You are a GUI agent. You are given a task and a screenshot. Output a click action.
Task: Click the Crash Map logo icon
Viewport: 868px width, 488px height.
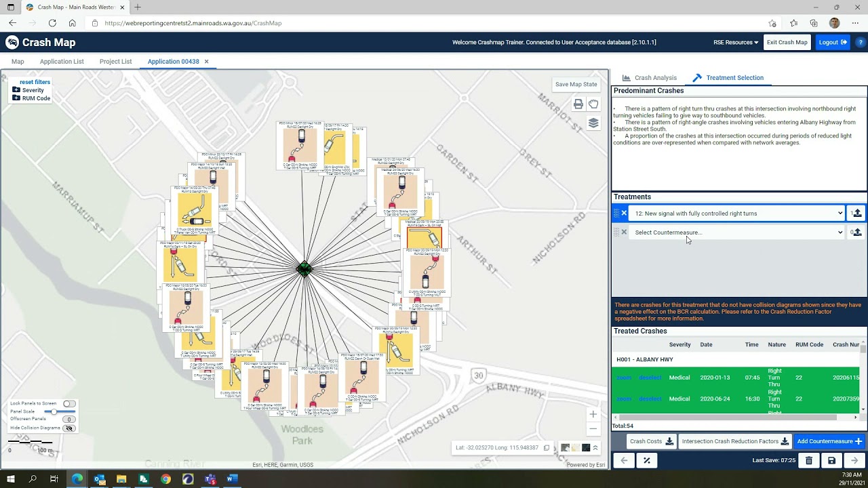pos(12,42)
